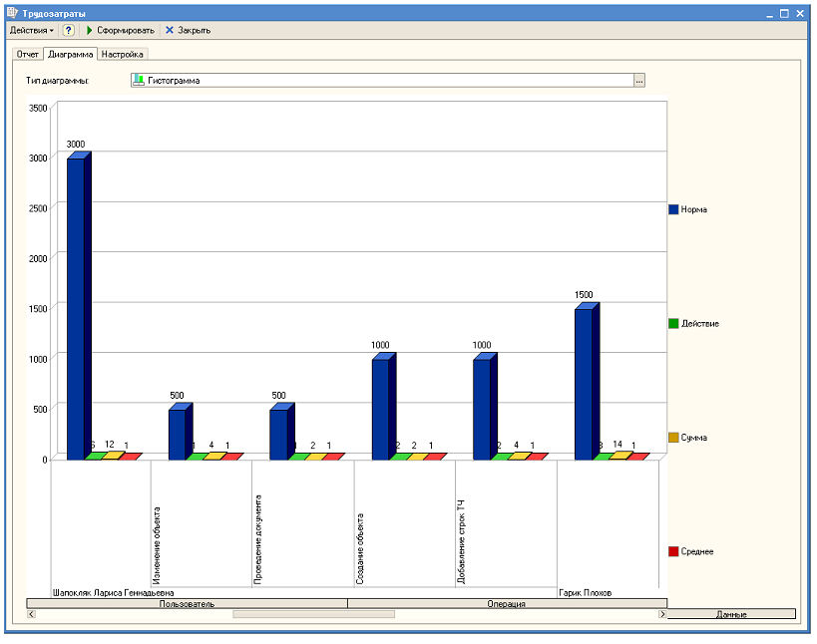
Task: Click the Проведение документа axis label
Action: click(x=258, y=540)
